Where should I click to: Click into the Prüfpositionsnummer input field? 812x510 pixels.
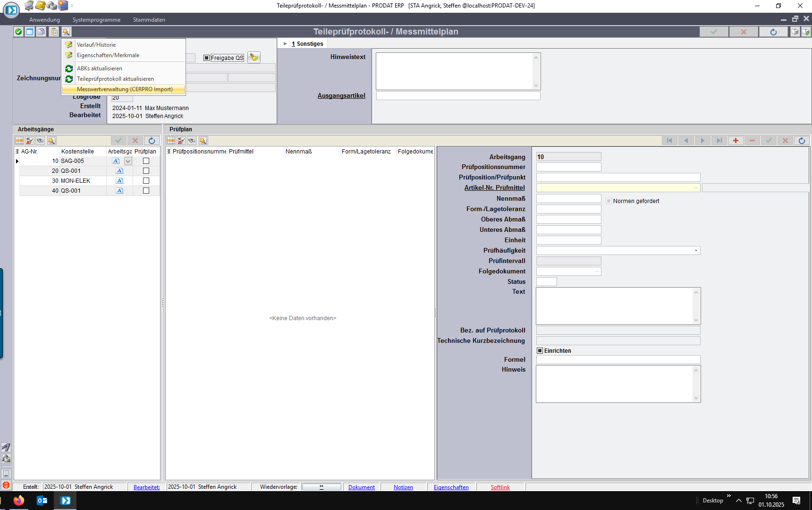(x=568, y=167)
